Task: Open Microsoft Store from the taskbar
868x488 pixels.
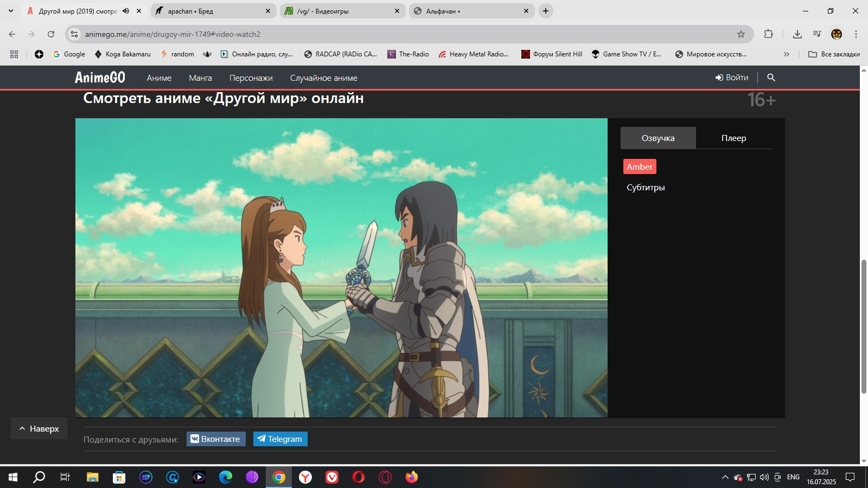Action: tap(119, 477)
